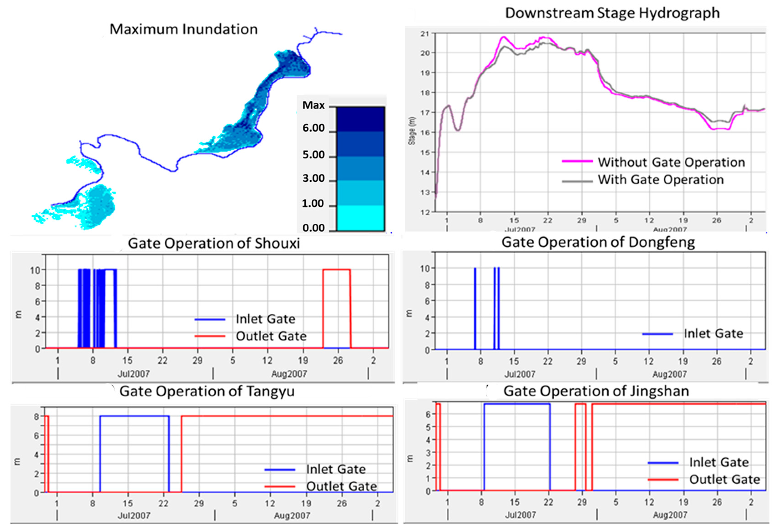Click Shouxi red Outlet Gate legend line
779x532 pixels.
[x=210, y=336]
